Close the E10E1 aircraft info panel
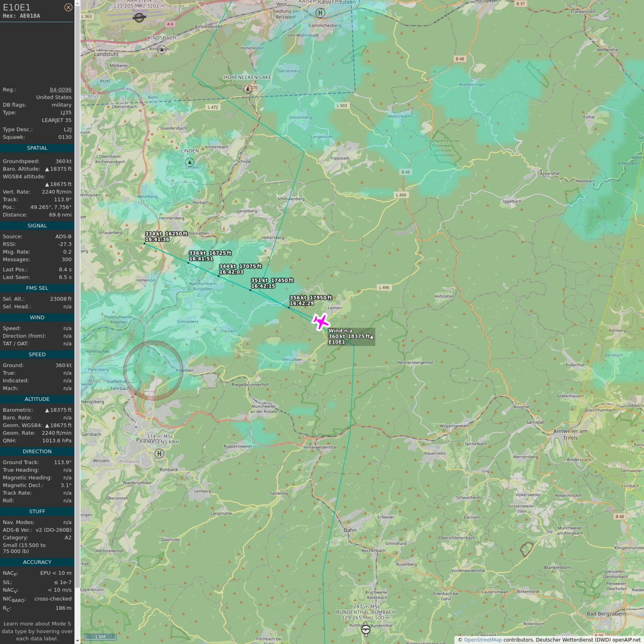Viewport: 644px width, 644px height. point(68,7)
